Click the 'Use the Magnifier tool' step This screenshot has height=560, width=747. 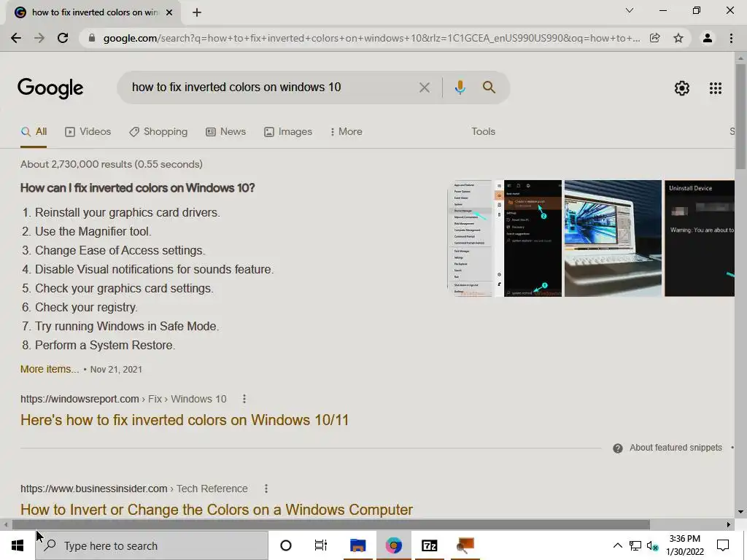tap(93, 231)
